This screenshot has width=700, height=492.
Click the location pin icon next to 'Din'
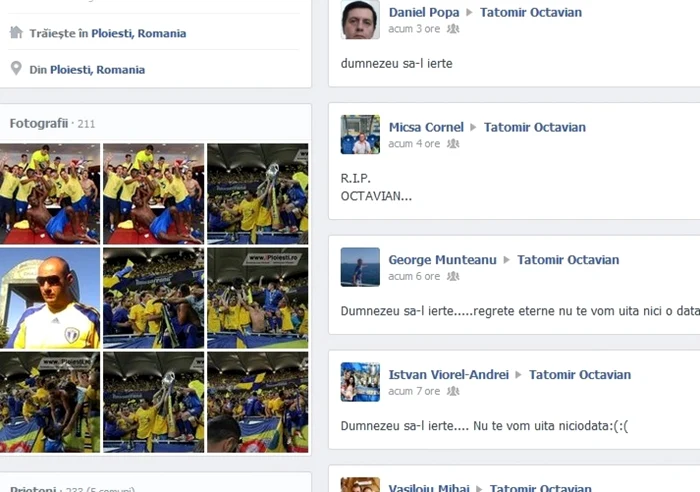pos(16,68)
